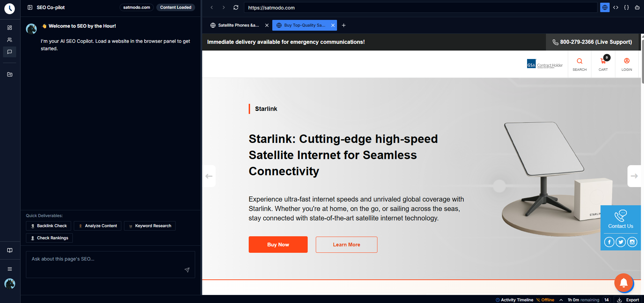
Task: Send message with paper plane icon
Action: 187,270
